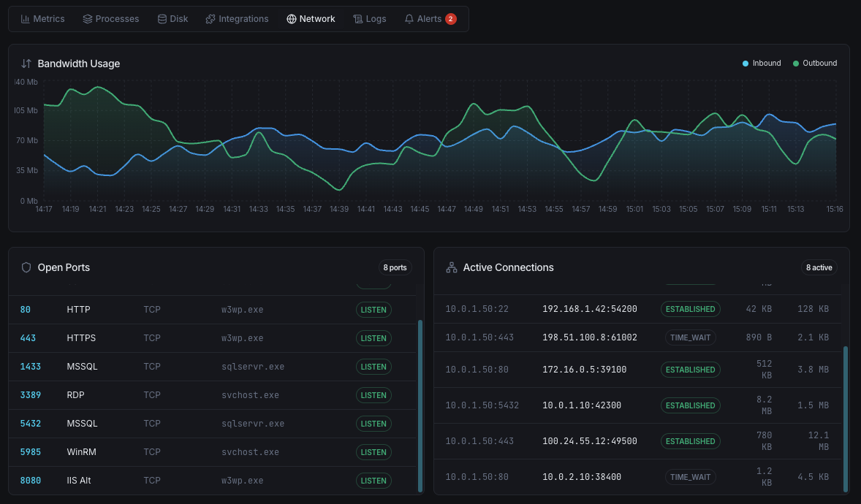Click the Bandwidth Usage arrows icon
Image resolution: width=861 pixels, height=504 pixels.
pyautogui.click(x=26, y=64)
